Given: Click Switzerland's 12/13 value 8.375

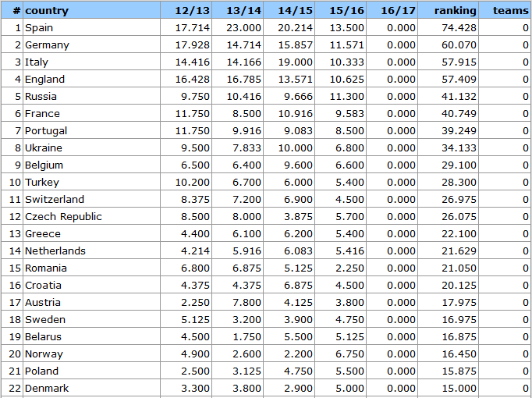Looking at the screenshot, I should [195, 199].
